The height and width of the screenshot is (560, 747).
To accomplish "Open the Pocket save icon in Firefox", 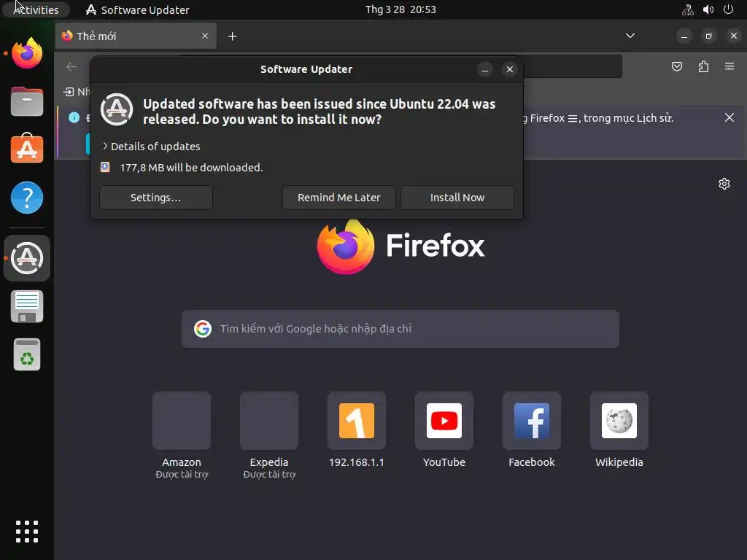I will click(x=676, y=66).
